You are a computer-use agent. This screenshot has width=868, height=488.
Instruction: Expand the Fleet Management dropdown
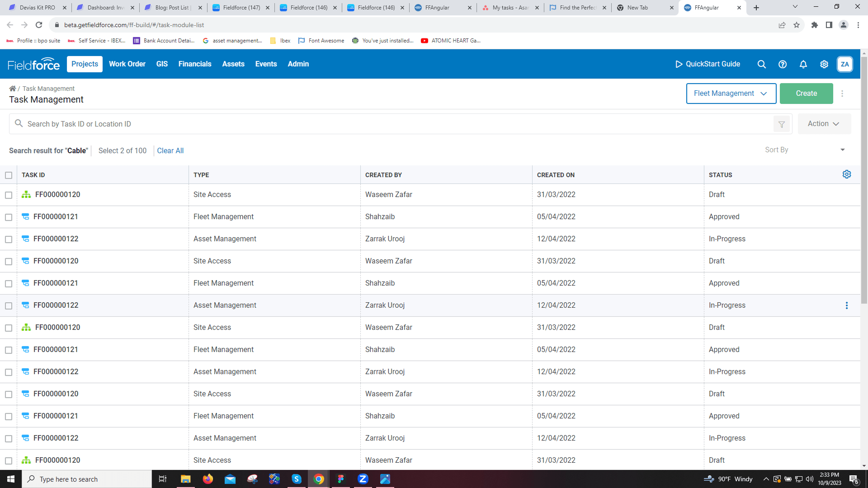(x=731, y=94)
